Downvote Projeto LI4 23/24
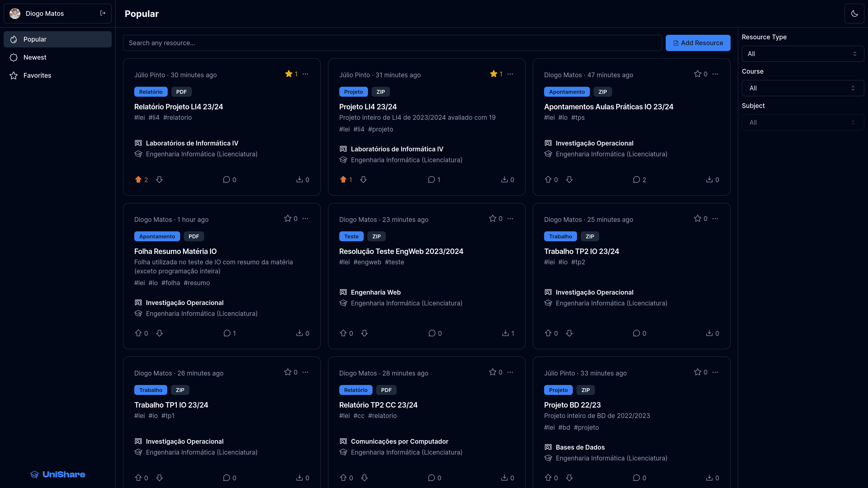Screen dimensions: 868x488 coord(363,180)
